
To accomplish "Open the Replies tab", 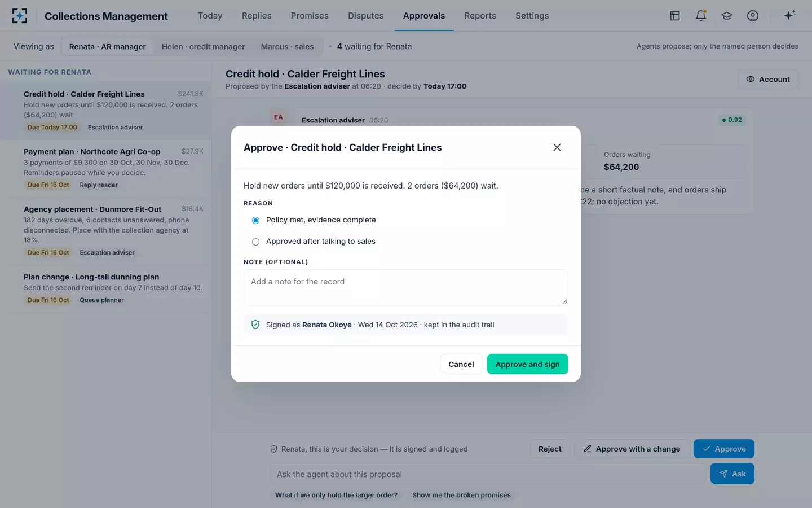I will click(x=257, y=16).
